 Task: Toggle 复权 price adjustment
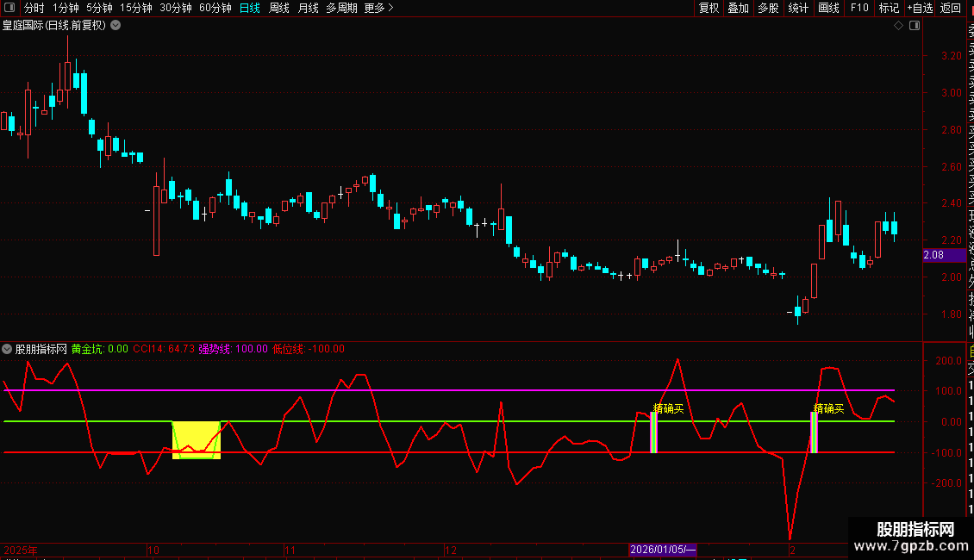point(709,9)
